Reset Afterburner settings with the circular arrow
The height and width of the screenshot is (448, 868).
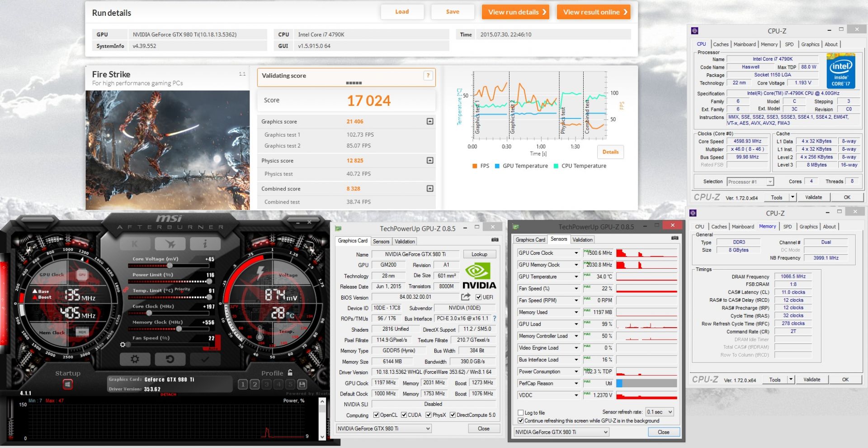pyautogui.click(x=170, y=359)
